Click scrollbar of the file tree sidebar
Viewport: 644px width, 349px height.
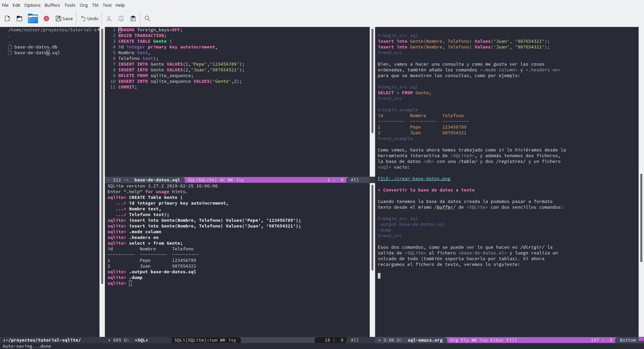pyautogui.click(x=102, y=156)
